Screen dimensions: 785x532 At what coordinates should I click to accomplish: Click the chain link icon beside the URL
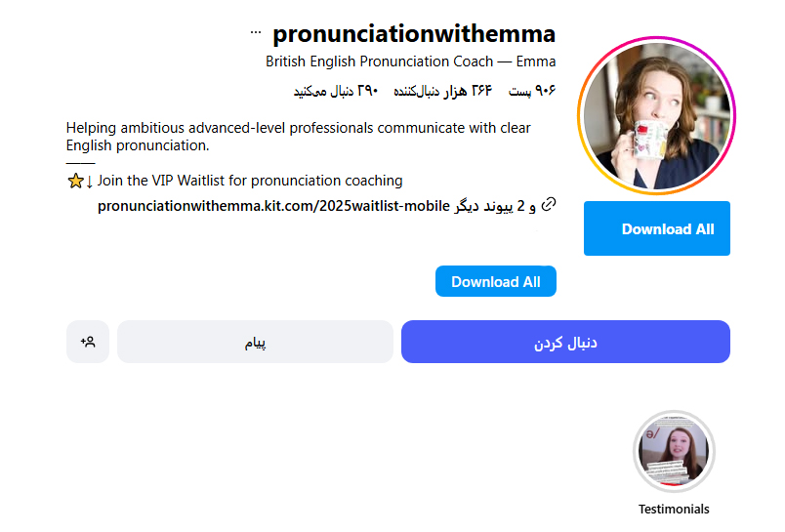pos(549,204)
